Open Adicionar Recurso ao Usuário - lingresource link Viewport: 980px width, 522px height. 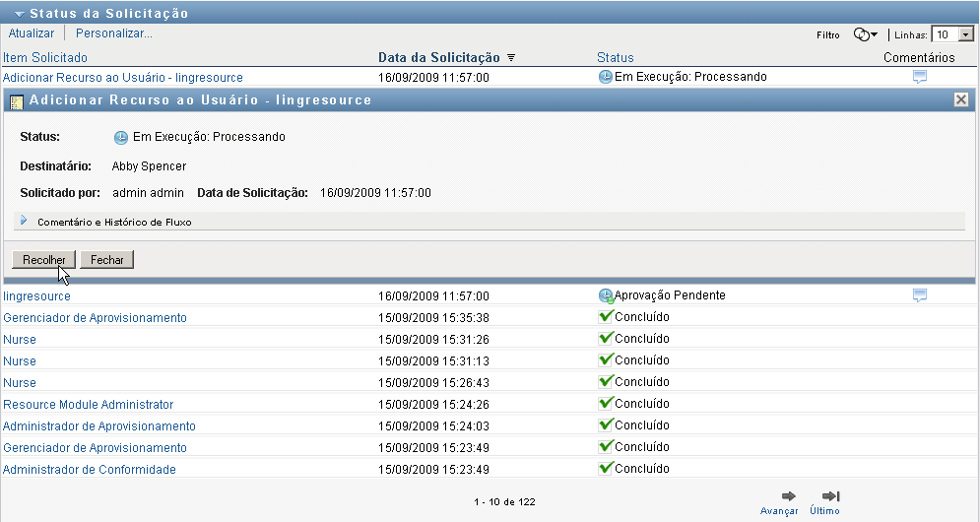pos(122,78)
